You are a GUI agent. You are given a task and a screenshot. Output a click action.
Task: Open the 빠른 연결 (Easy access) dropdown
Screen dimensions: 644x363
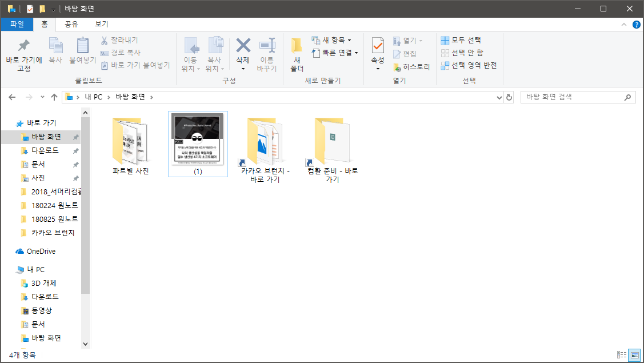334,53
